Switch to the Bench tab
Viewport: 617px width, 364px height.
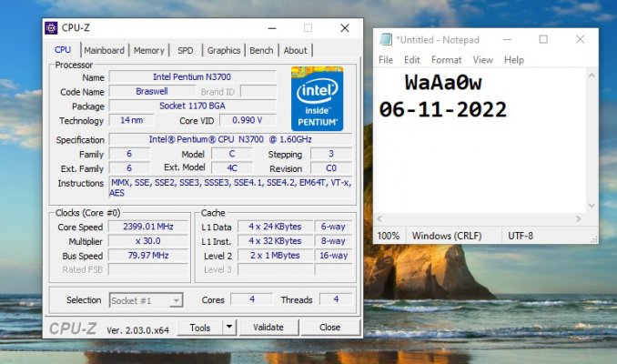pos(261,50)
